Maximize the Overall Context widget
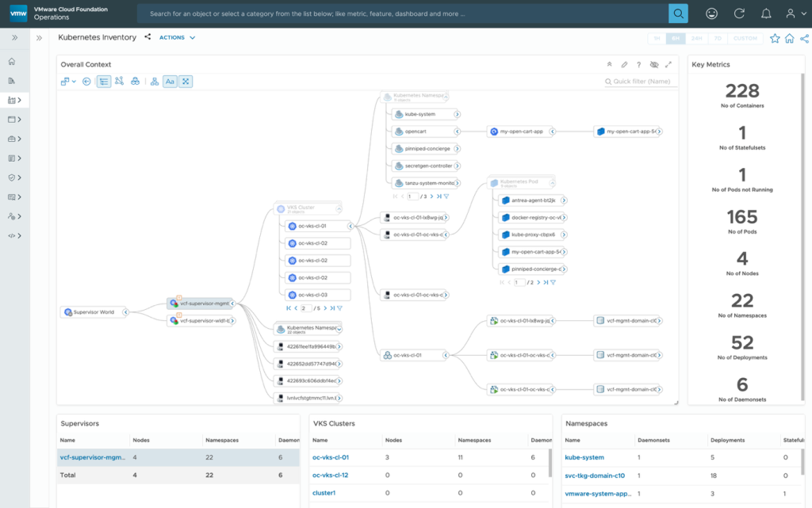 coord(668,65)
